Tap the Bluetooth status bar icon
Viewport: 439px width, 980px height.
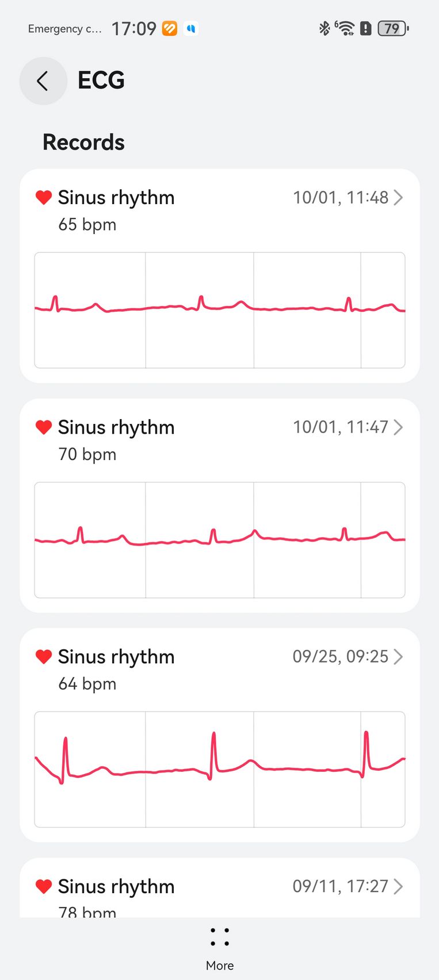(325, 28)
